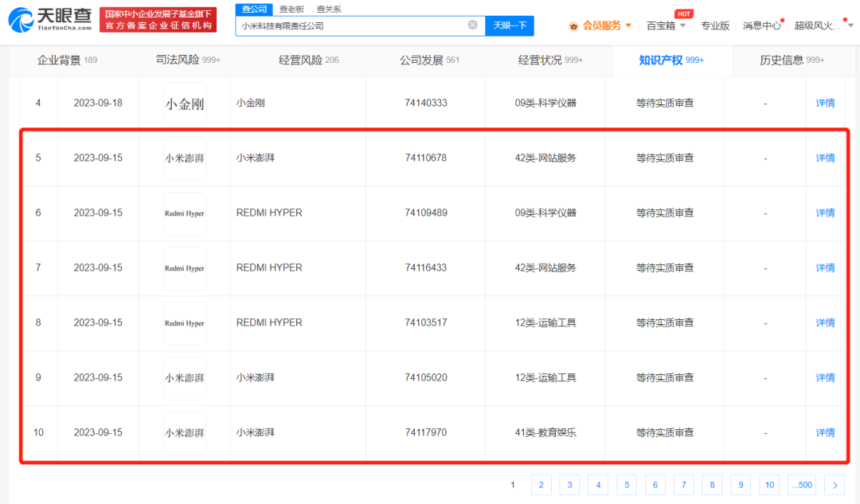Open 详情 for registration 74103517
Viewport: 860px width, 504px height.
825,322
